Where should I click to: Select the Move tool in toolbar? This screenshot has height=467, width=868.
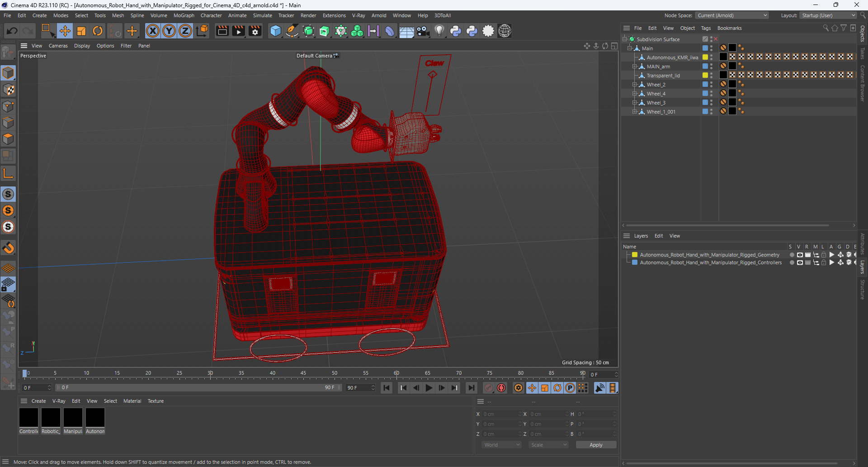click(x=65, y=31)
